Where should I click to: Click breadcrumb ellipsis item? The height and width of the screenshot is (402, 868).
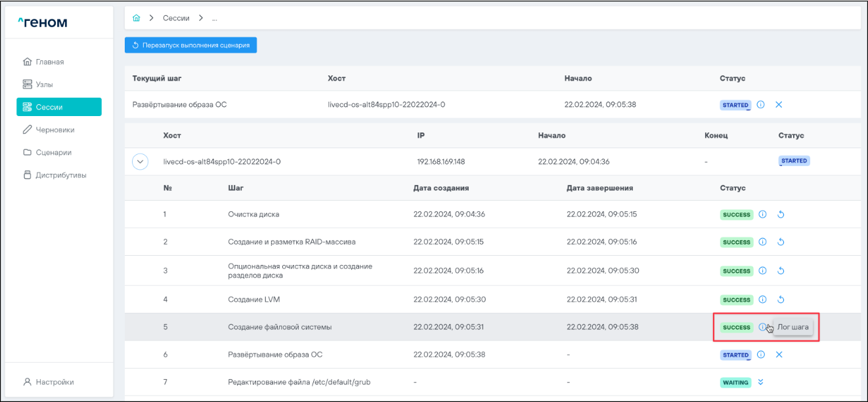click(x=215, y=18)
